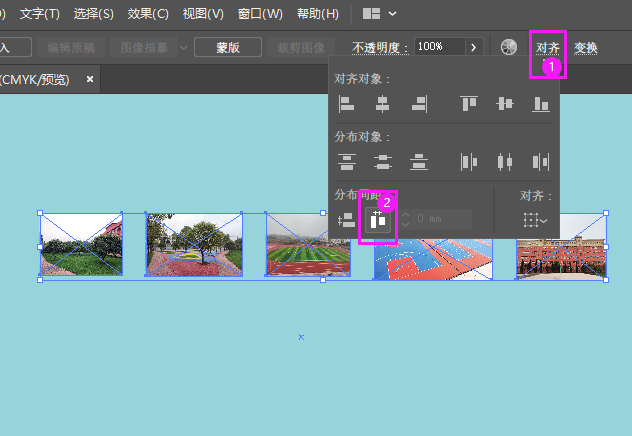The height and width of the screenshot is (436, 632).
Task: Click the spacing value 0 mm field
Action: pyautogui.click(x=443, y=219)
